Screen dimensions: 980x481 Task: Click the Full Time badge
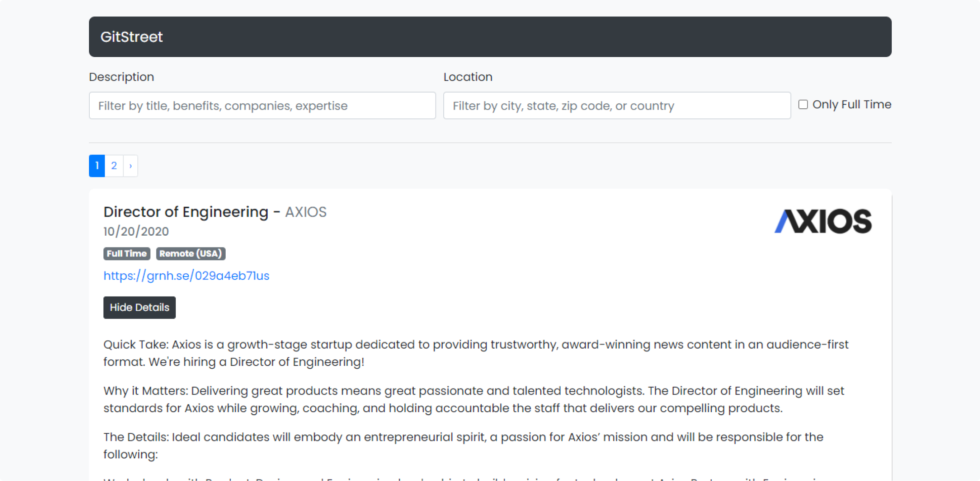[127, 254]
